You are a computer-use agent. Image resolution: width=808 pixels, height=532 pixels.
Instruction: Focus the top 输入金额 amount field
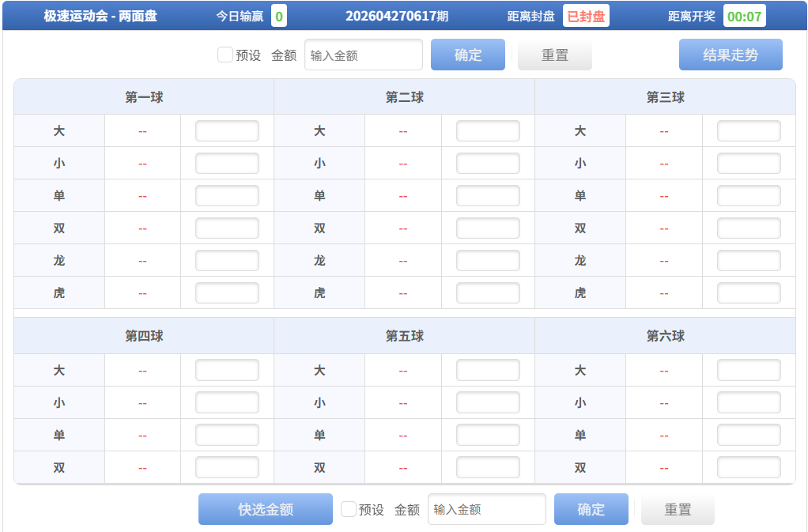tap(364, 55)
